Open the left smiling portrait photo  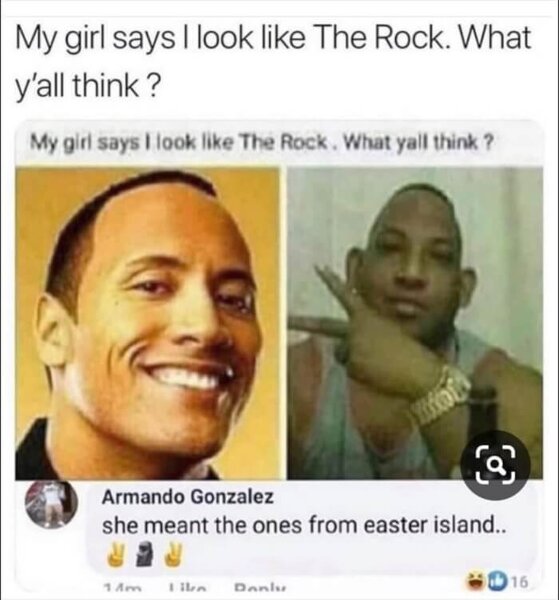148,323
